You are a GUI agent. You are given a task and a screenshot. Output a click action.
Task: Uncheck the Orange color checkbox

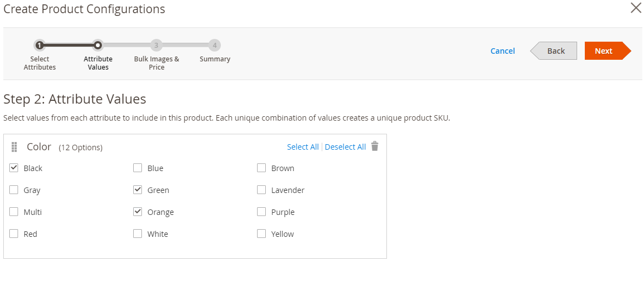(x=138, y=212)
